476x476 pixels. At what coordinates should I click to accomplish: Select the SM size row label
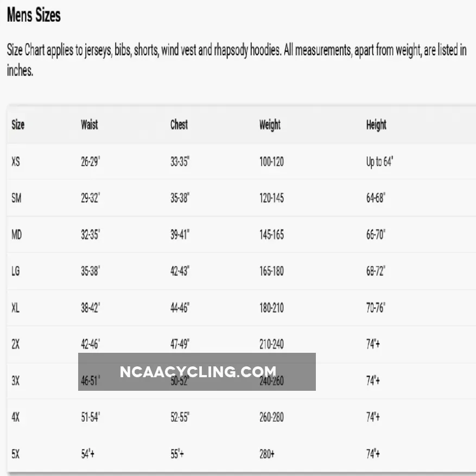pos(16,198)
